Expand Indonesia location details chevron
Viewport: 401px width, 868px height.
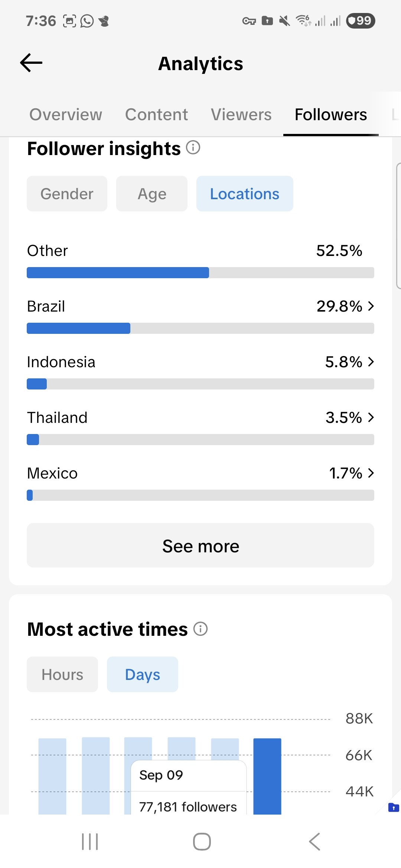pos(371,362)
